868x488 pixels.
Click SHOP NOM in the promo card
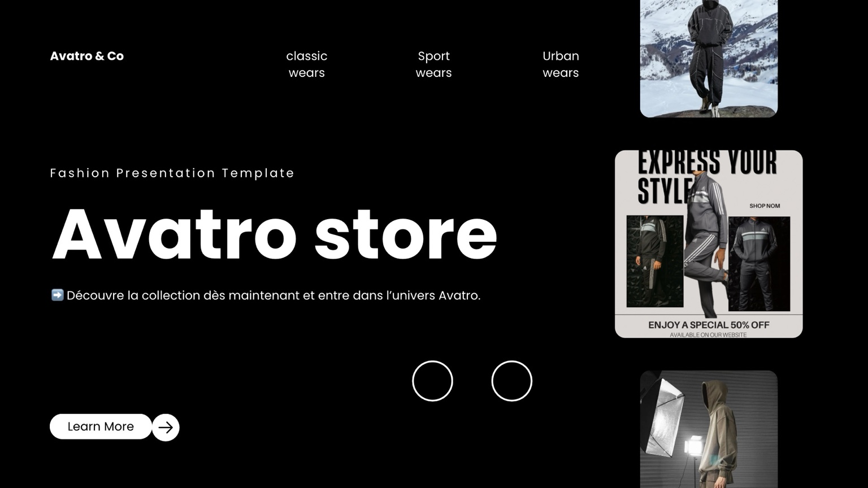pyautogui.click(x=764, y=206)
